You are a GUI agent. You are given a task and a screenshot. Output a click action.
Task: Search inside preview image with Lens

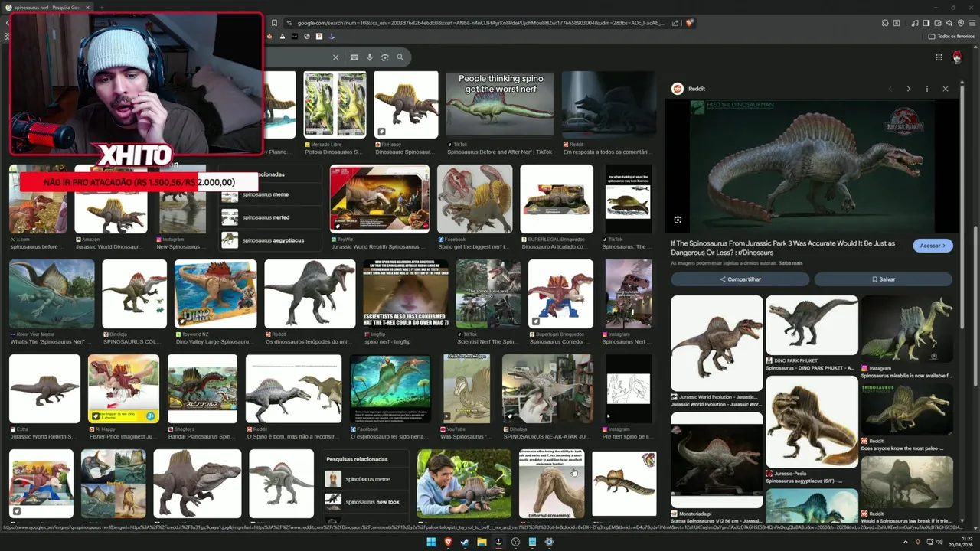point(678,220)
